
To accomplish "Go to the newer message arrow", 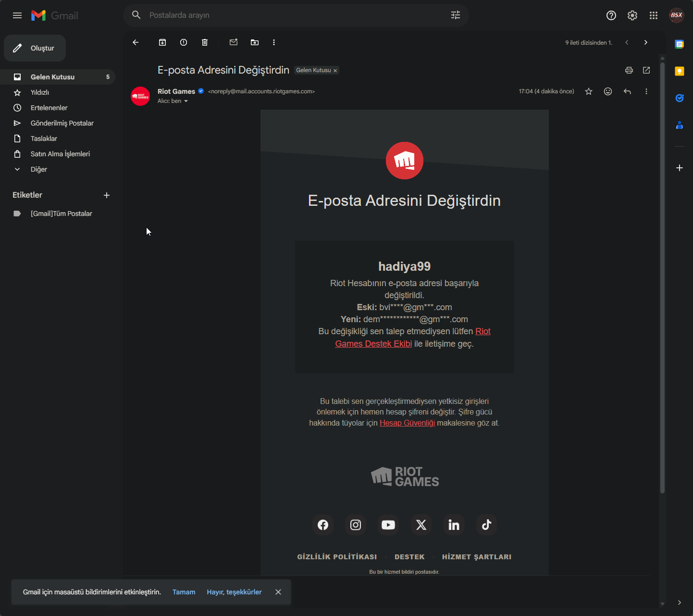I will tap(627, 42).
